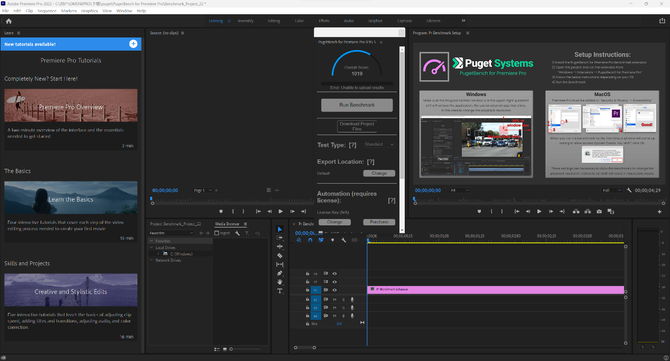
Task: Go to In point in Program monitor
Action: point(517,211)
